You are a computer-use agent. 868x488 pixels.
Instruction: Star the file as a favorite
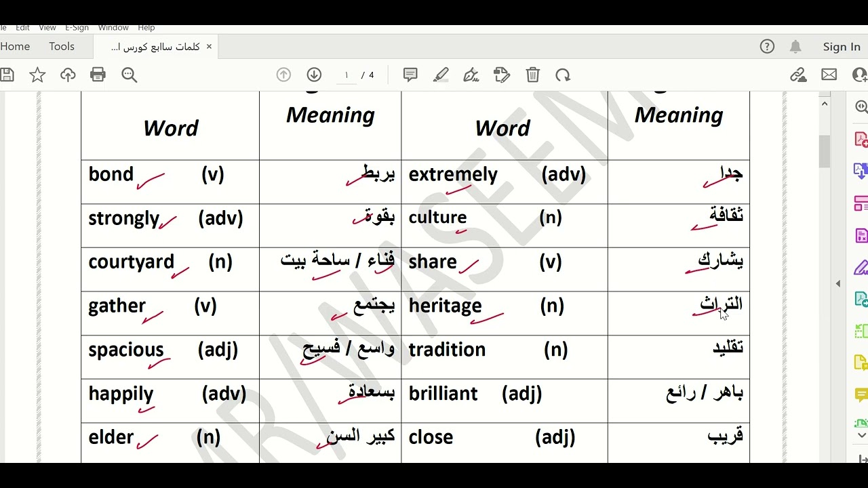[x=37, y=75]
